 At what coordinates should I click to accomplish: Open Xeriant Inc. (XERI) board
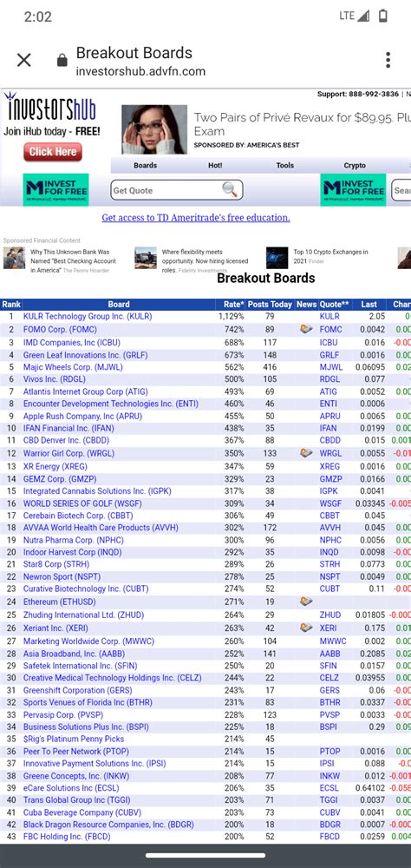[55, 628]
